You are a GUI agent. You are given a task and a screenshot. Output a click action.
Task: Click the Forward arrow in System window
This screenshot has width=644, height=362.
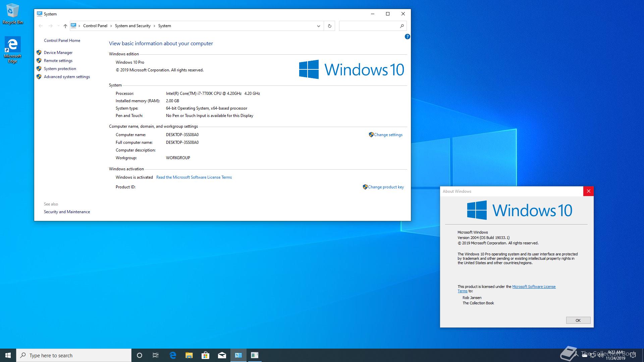coord(50,26)
